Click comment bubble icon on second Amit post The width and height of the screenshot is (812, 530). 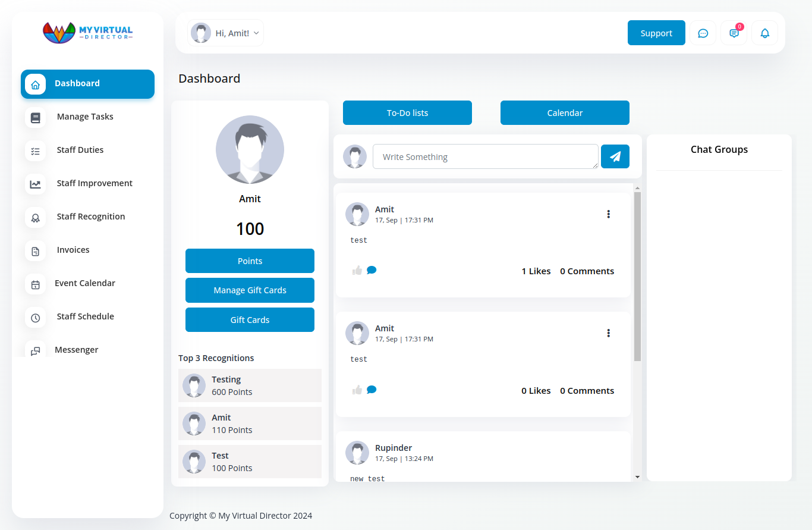point(372,390)
